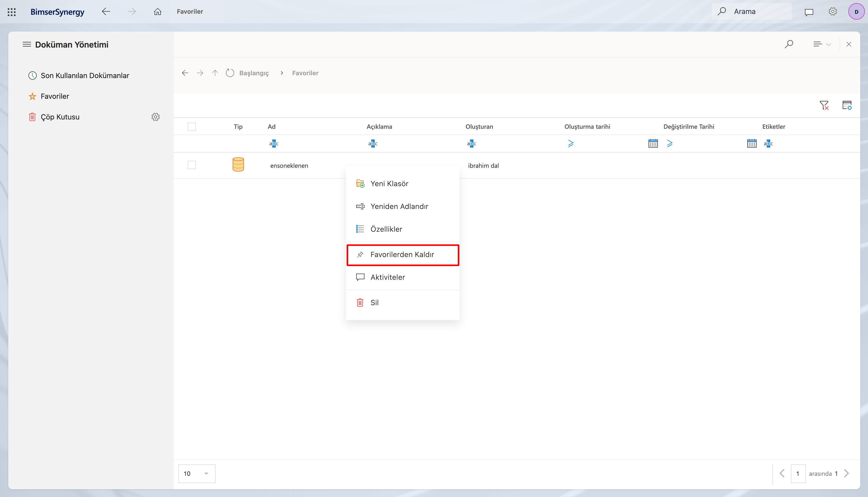
Task: Open Çöp Kutusu settings gear
Action: 156,117
